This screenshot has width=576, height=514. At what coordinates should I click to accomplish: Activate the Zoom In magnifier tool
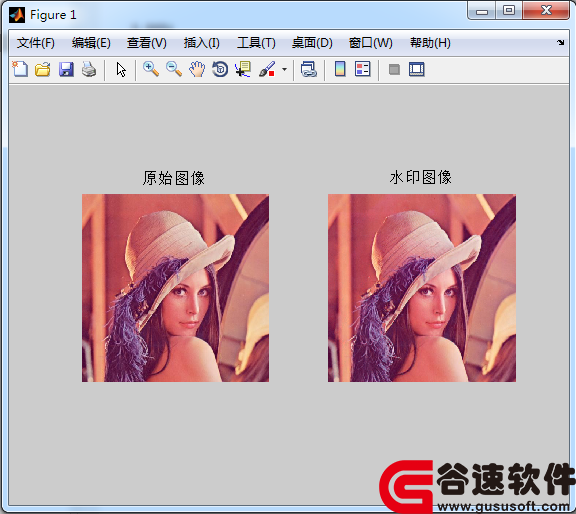click(x=151, y=69)
